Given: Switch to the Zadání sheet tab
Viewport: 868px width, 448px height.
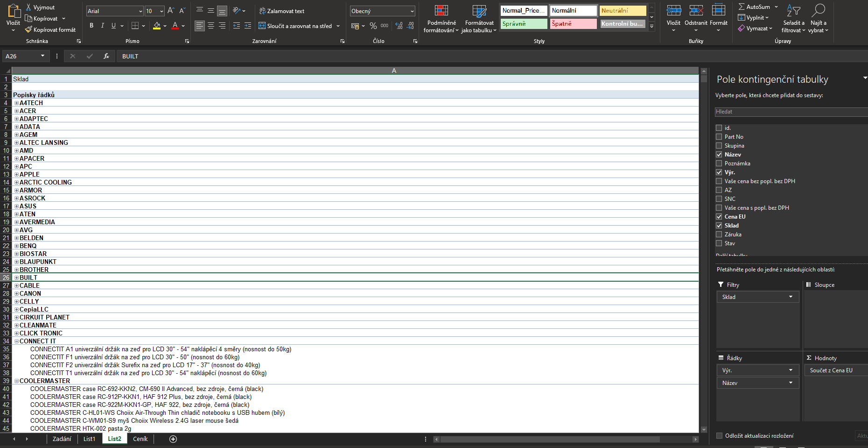Looking at the screenshot, I should [62, 439].
